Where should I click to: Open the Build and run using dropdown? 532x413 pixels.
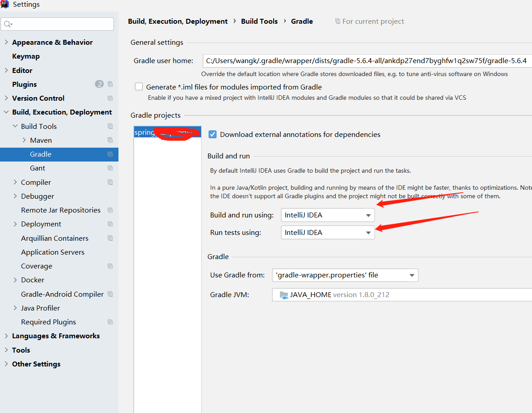[x=328, y=215]
